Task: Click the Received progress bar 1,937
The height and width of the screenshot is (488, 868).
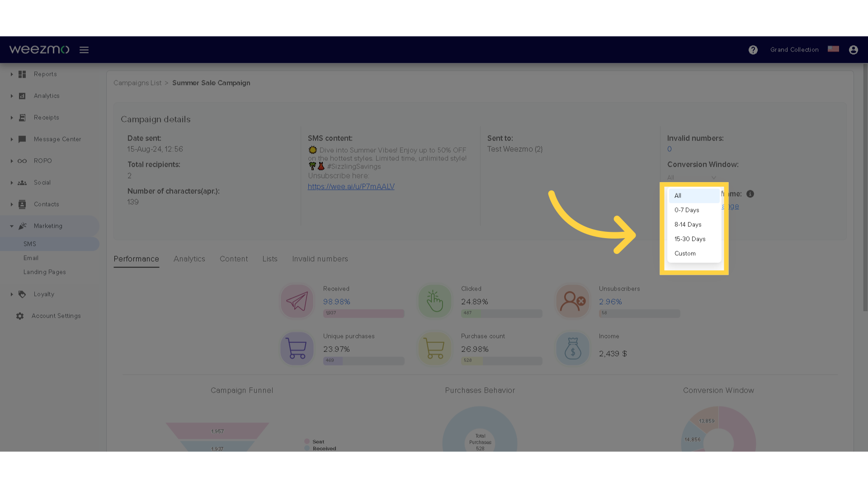Action: click(x=363, y=313)
